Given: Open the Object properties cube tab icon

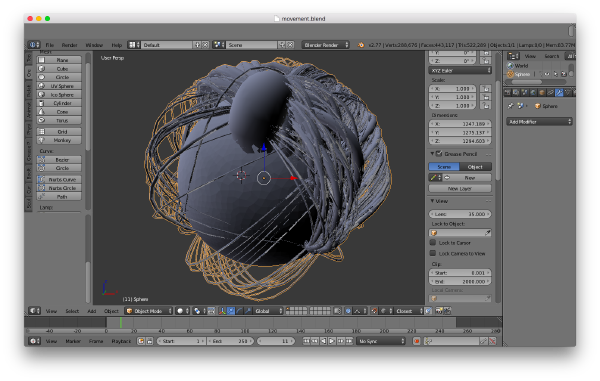Looking at the screenshot, I should tap(542, 92).
